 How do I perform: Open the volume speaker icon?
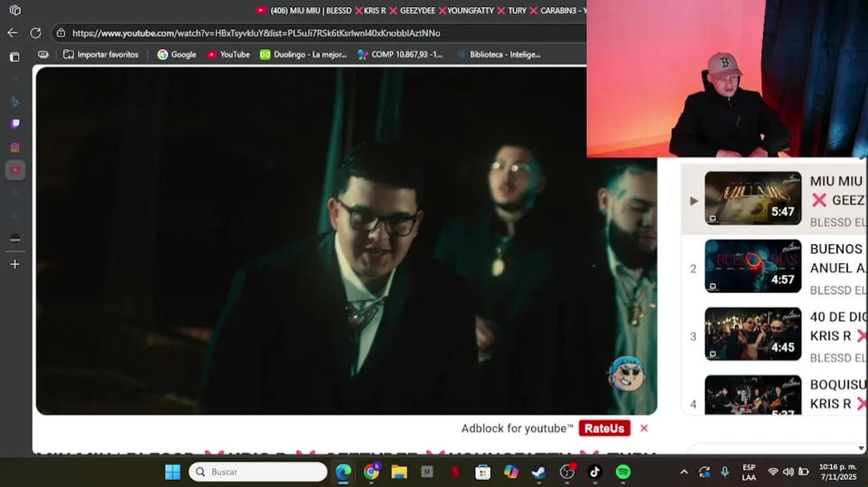pyautogui.click(x=788, y=471)
